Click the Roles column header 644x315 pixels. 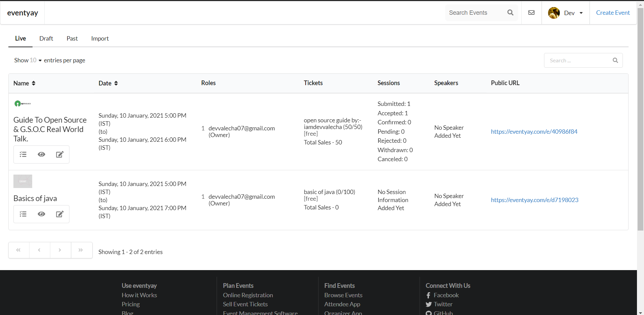pyautogui.click(x=208, y=83)
